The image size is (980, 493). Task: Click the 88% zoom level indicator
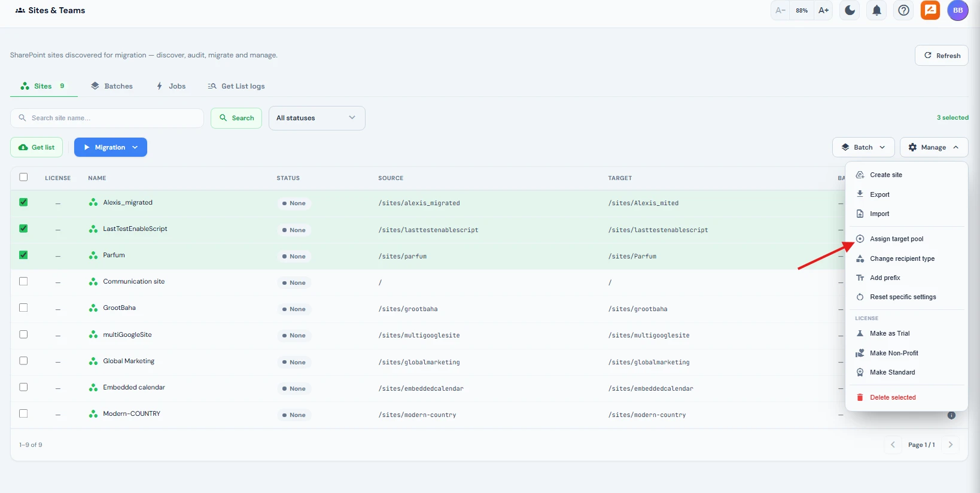tap(802, 10)
